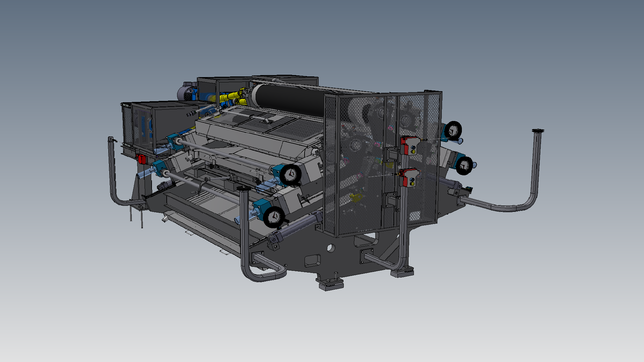The image size is (644, 362).
Task: Select the lower handwheel on the far right side
Action: [464, 165]
